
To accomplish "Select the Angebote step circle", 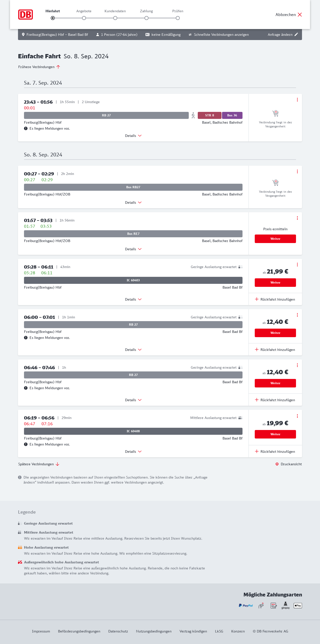I will tap(84, 18).
